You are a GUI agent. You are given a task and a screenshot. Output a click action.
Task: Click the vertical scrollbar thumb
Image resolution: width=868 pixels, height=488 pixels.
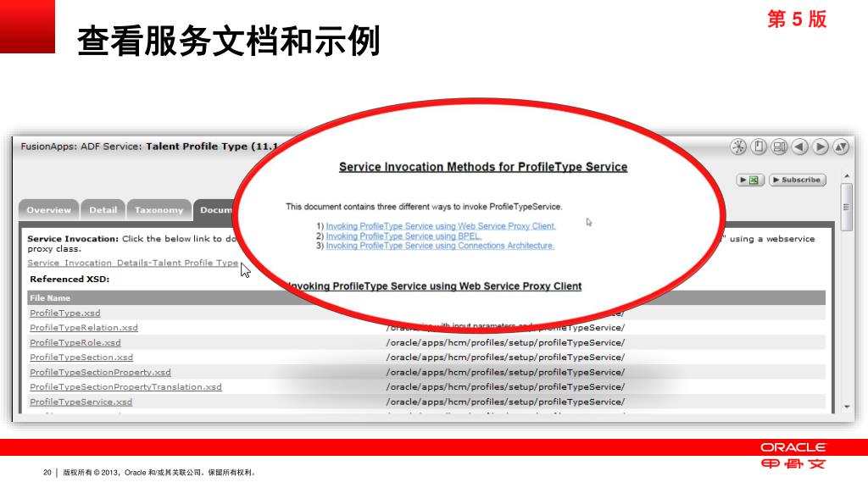point(847,208)
